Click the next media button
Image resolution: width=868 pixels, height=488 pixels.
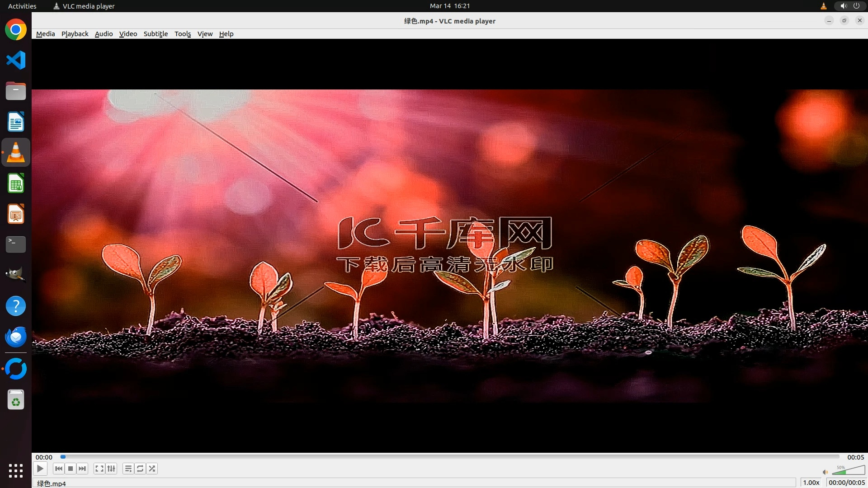tap(82, 469)
